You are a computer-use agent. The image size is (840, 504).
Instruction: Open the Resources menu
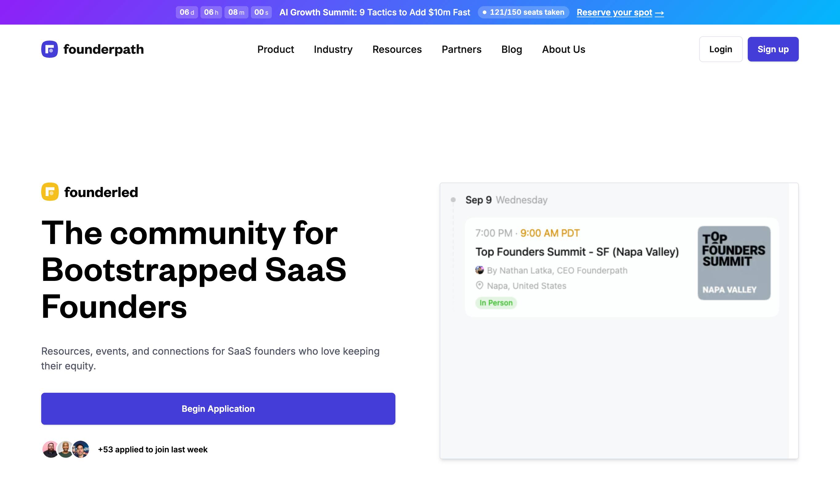pyautogui.click(x=397, y=49)
